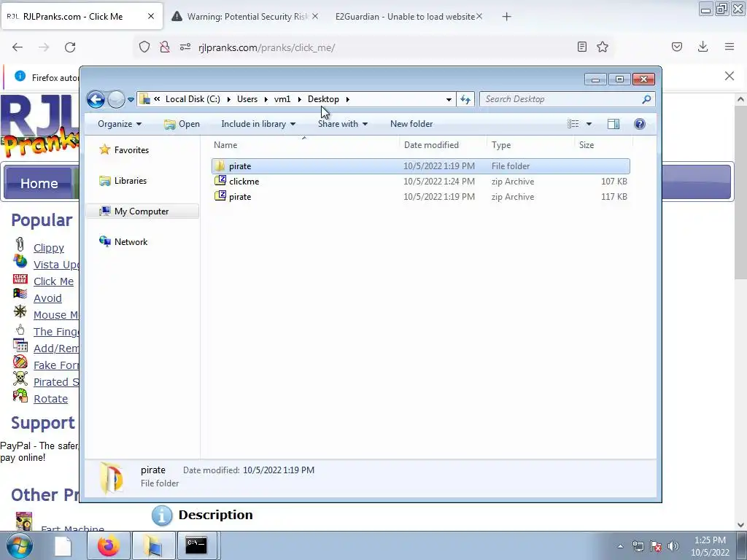Click the vm1 breadcrumb segment
The image size is (747, 560).
coord(282,99)
